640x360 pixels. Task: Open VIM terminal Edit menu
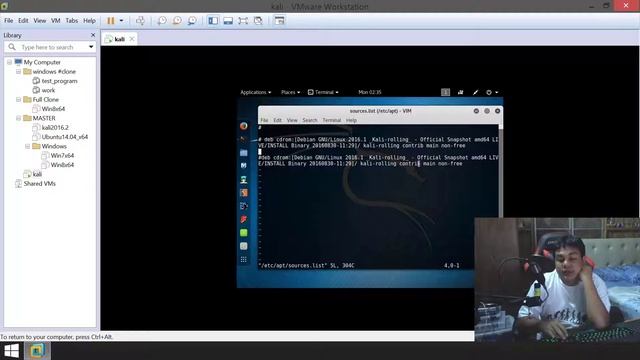pyautogui.click(x=278, y=120)
